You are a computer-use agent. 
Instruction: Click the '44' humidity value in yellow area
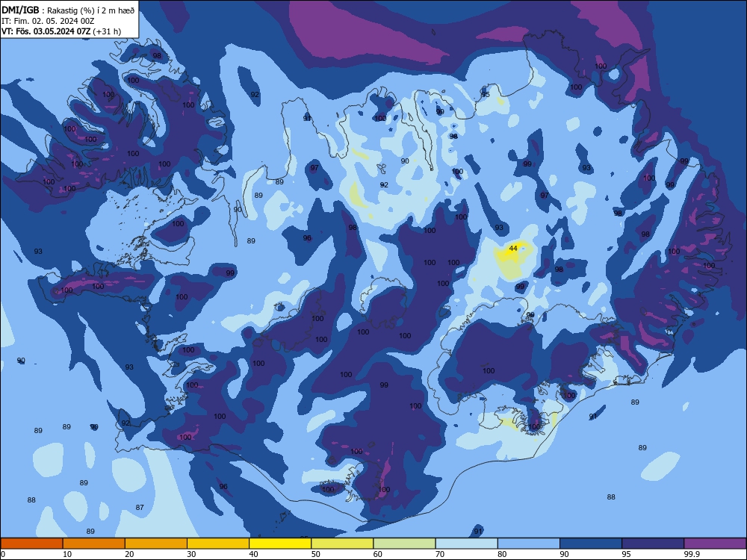pyautogui.click(x=513, y=249)
